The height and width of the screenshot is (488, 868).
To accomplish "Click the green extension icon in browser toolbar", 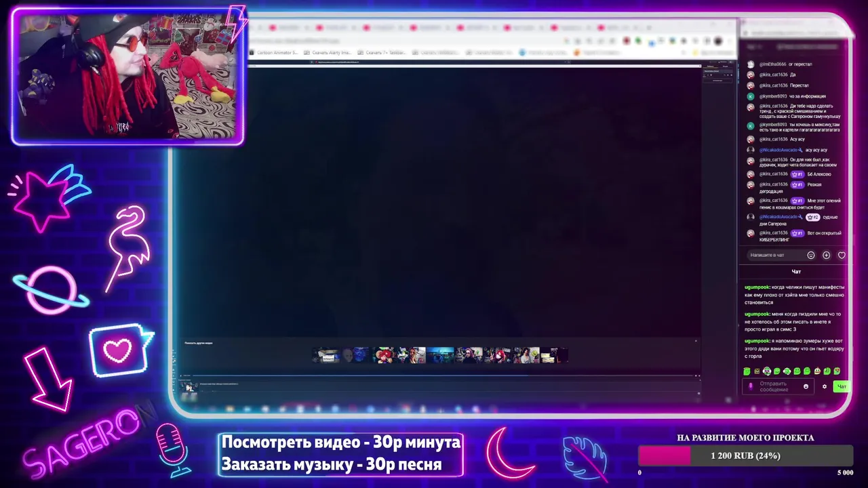I will [637, 41].
